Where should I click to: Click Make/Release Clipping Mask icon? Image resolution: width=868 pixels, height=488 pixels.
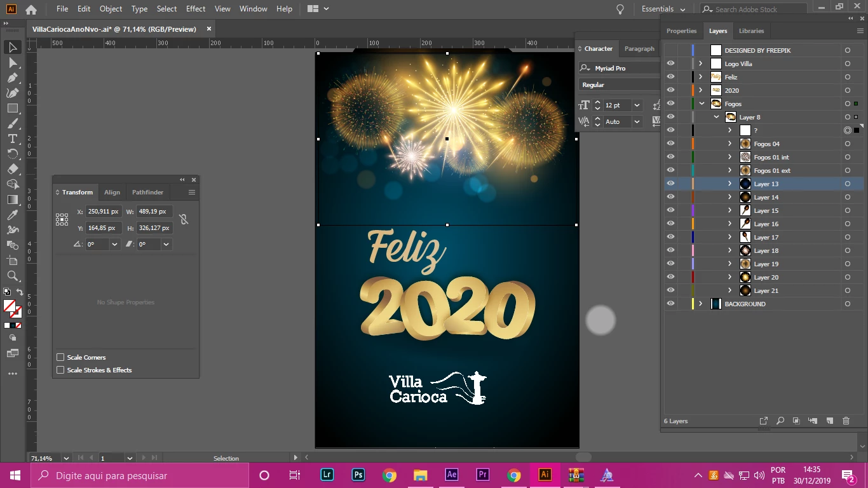coord(796,421)
